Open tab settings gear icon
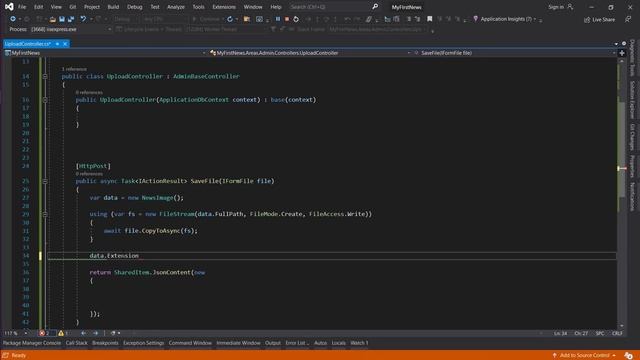This screenshot has height=360, width=640. point(624,43)
